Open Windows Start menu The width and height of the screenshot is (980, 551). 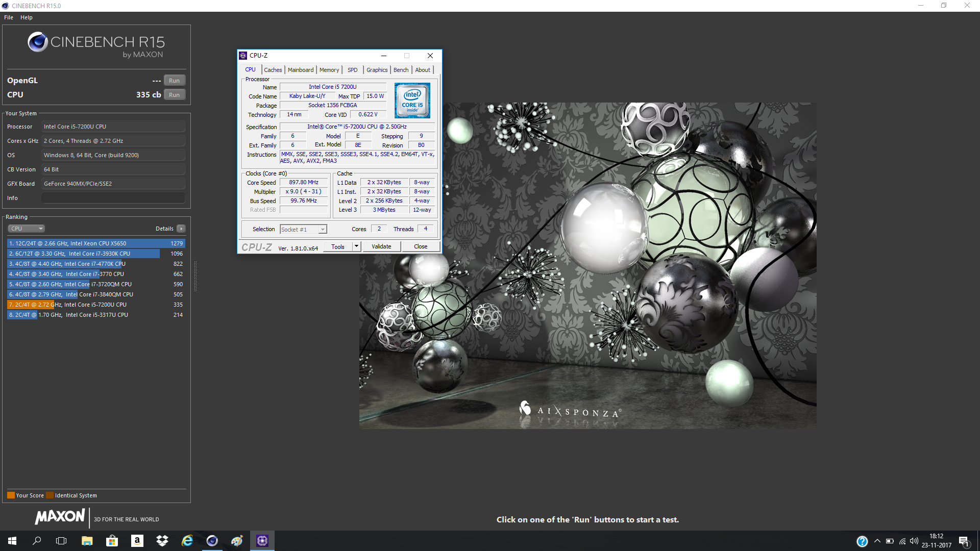click(12, 541)
